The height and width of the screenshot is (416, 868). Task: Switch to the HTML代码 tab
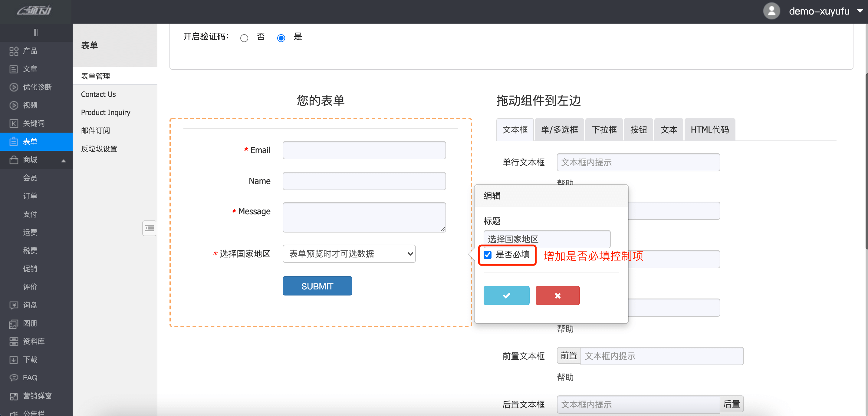pyautogui.click(x=710, y=130)
